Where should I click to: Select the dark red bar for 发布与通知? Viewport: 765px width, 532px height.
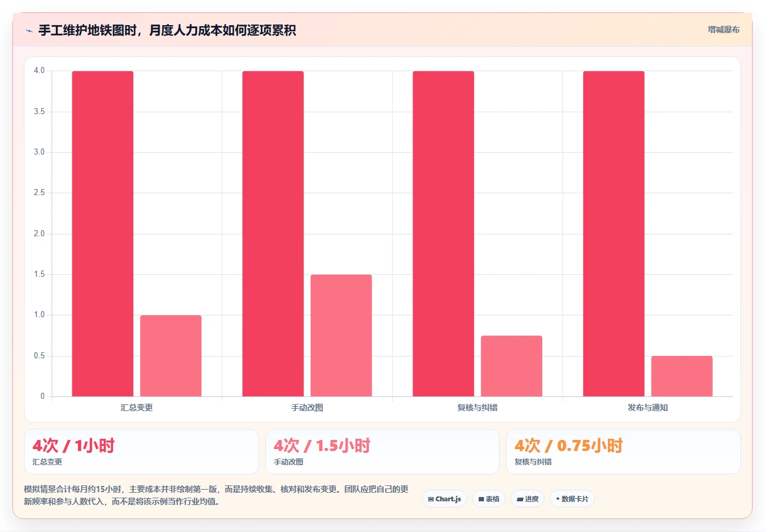[613, 234]
